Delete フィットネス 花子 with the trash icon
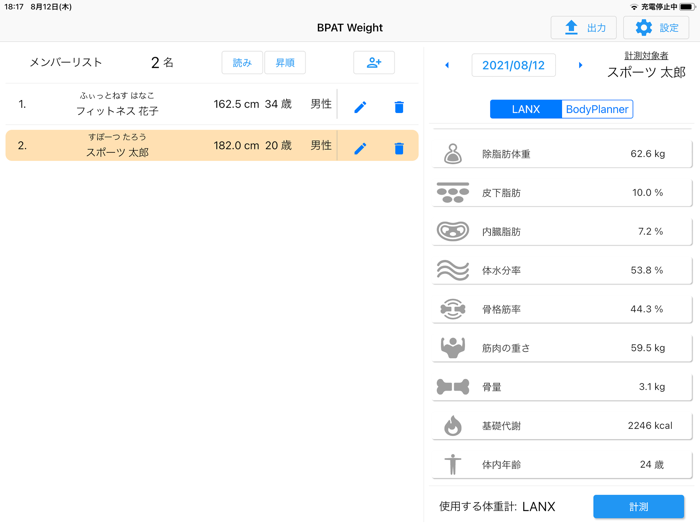The image size is (700, 525). pyautogui.click(x=399, y=107)
